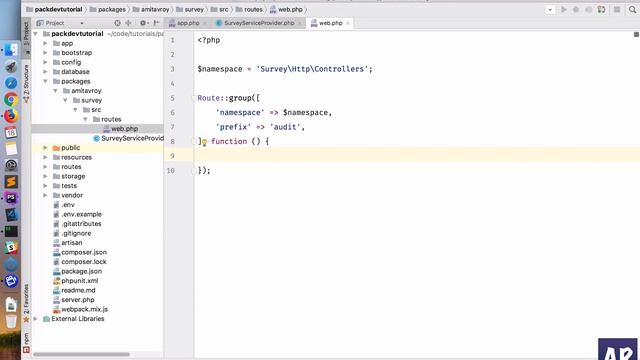640x360 pixels.
Task: Collapse the routes folder inside src
Action: click(85, 119)
